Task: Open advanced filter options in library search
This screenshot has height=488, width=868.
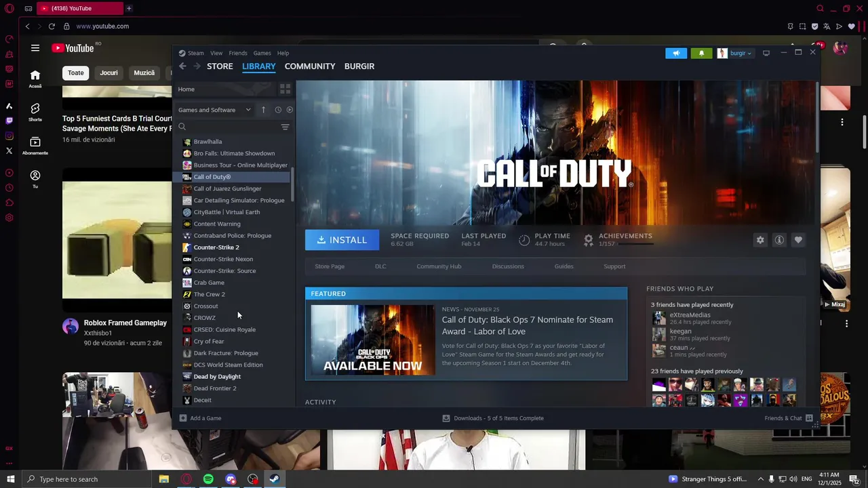Action: tap(285, 127)
